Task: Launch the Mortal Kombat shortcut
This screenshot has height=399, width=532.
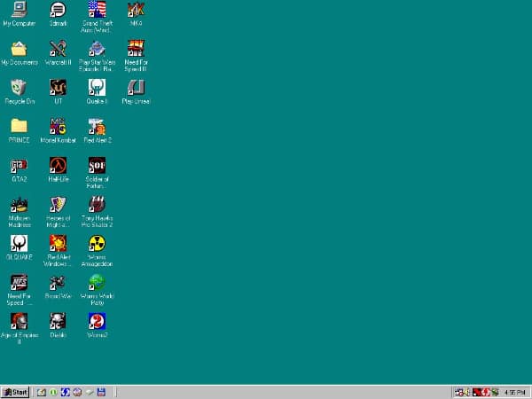Action: point(58,127)
